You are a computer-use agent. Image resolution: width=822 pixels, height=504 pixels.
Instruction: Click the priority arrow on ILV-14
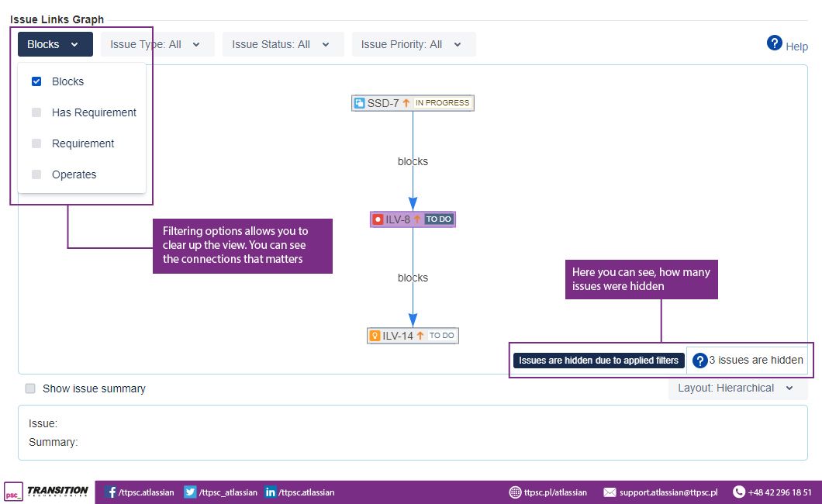tap(420, 336)
